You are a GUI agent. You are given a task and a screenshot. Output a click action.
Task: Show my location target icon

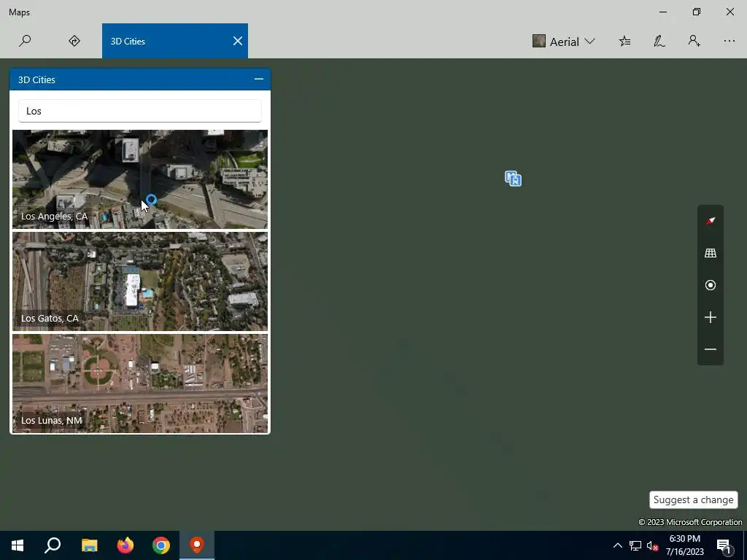(711, 285)
